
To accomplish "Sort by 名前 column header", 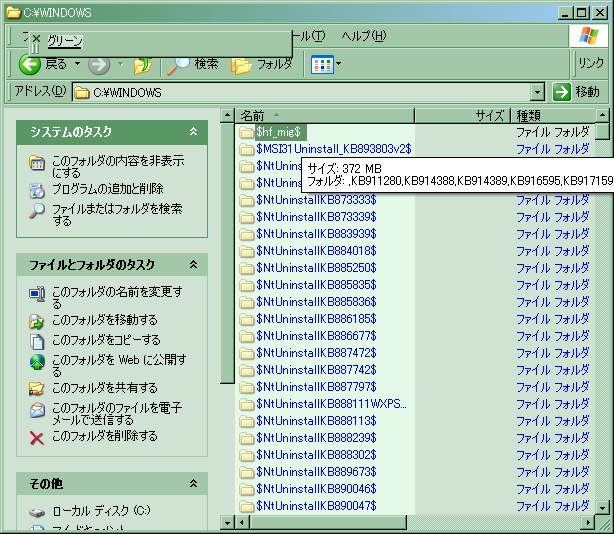I will 325,116.
